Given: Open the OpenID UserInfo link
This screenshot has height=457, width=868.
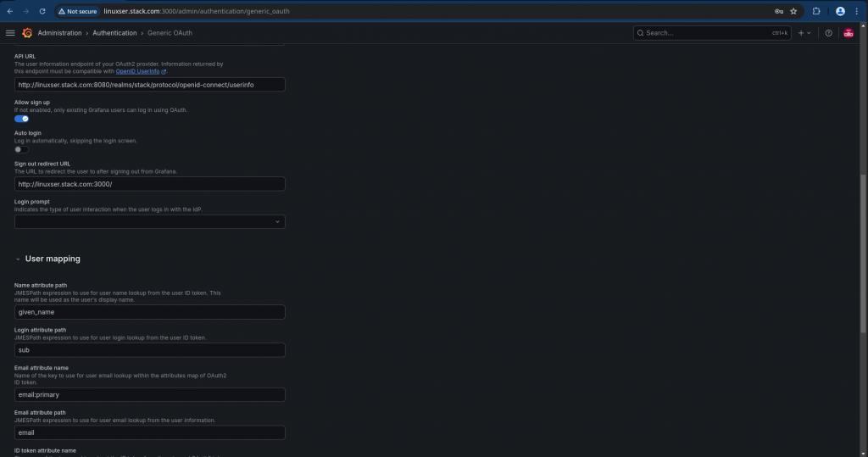Looking at the screenshot, I should 137,71.
